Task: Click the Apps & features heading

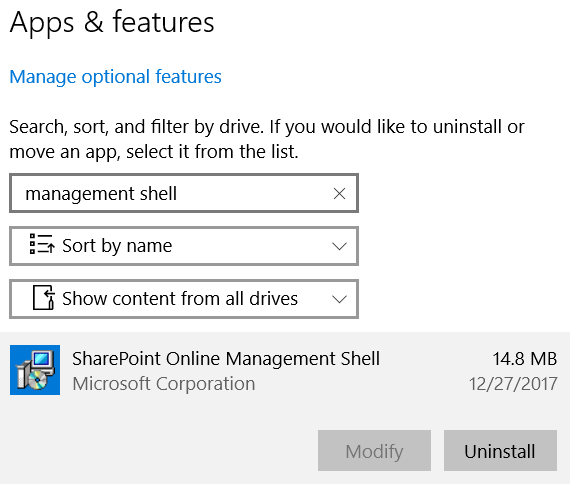Action: coord(112,22)
